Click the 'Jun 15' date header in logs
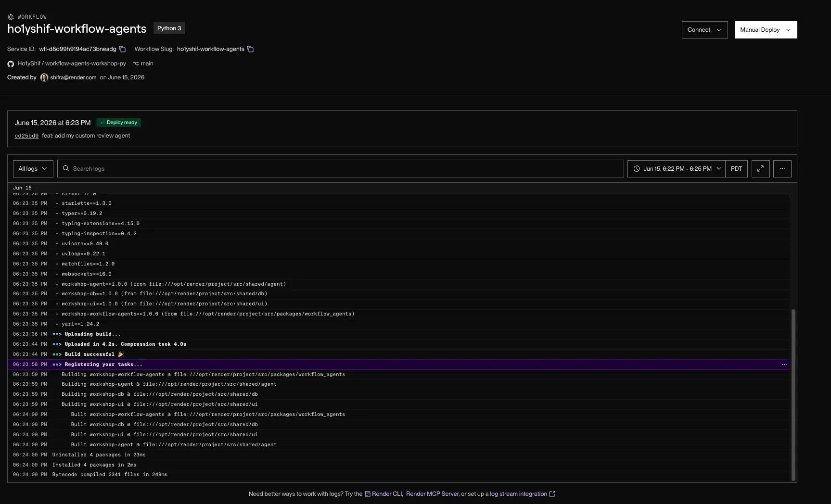This screenshot has width=831, height=504. coord(22,188)
